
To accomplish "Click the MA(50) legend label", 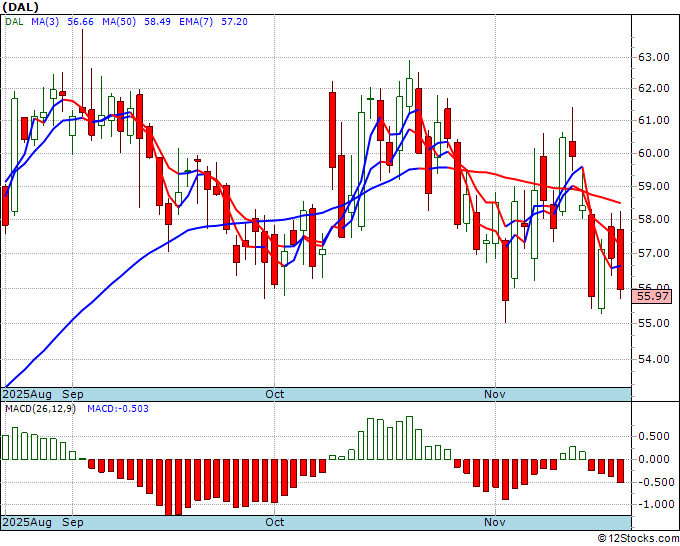I will 119,22.
